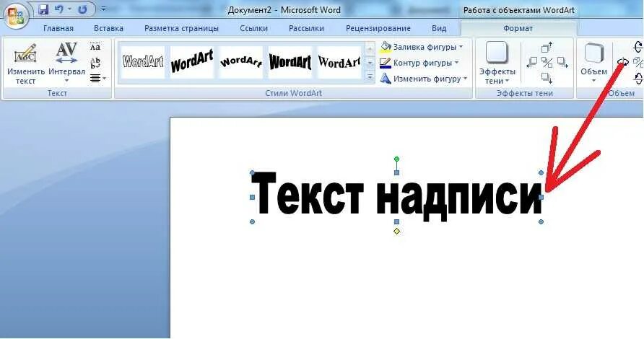Click the bottom-left corner sizing handle
Image resolution: width=644 pixels, height=339 pixels.
252,222
